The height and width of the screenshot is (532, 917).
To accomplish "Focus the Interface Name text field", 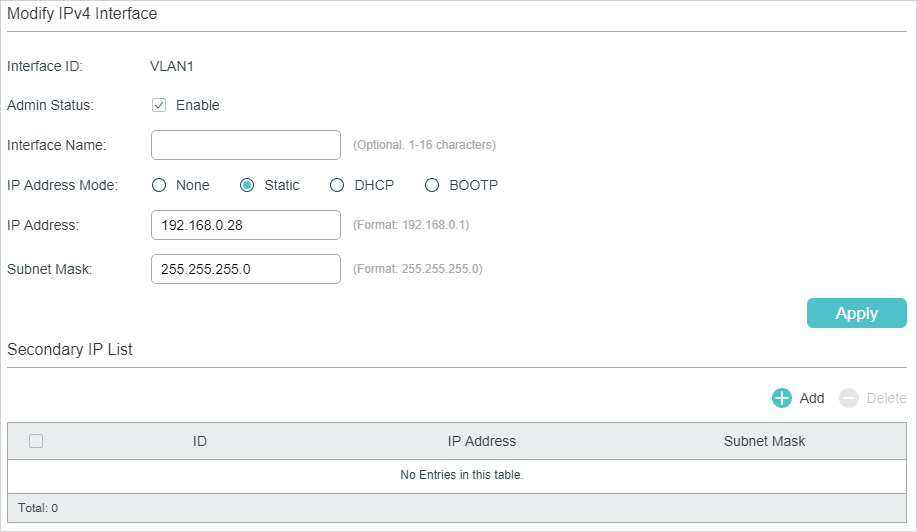I will [x=246, y=145].
